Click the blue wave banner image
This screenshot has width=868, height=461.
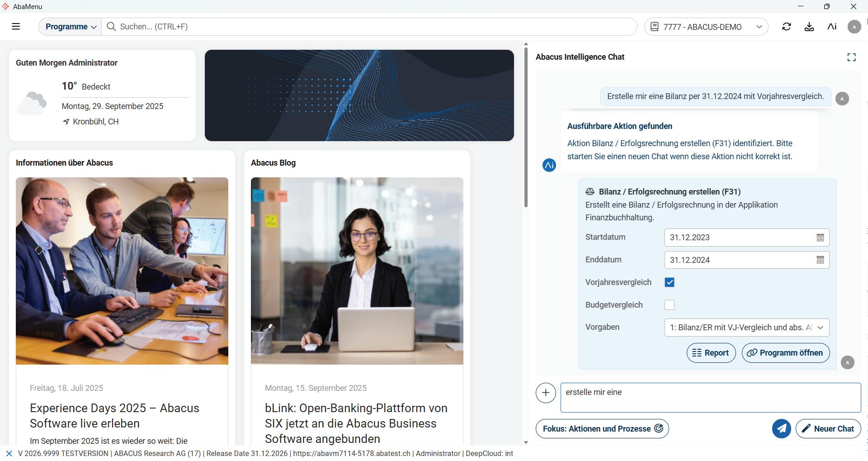(x=359, y=95)
